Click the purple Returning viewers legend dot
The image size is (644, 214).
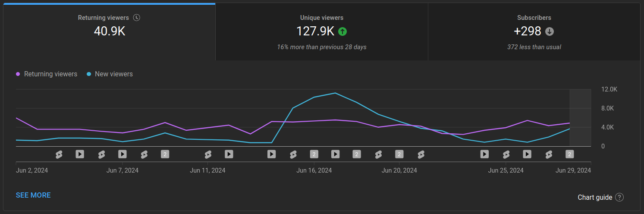pos(18,74)
